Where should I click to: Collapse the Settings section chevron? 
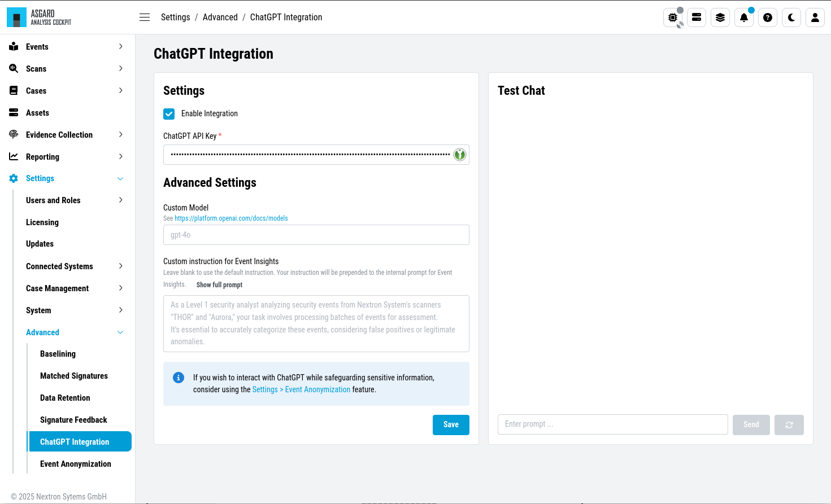coord(120,179)
